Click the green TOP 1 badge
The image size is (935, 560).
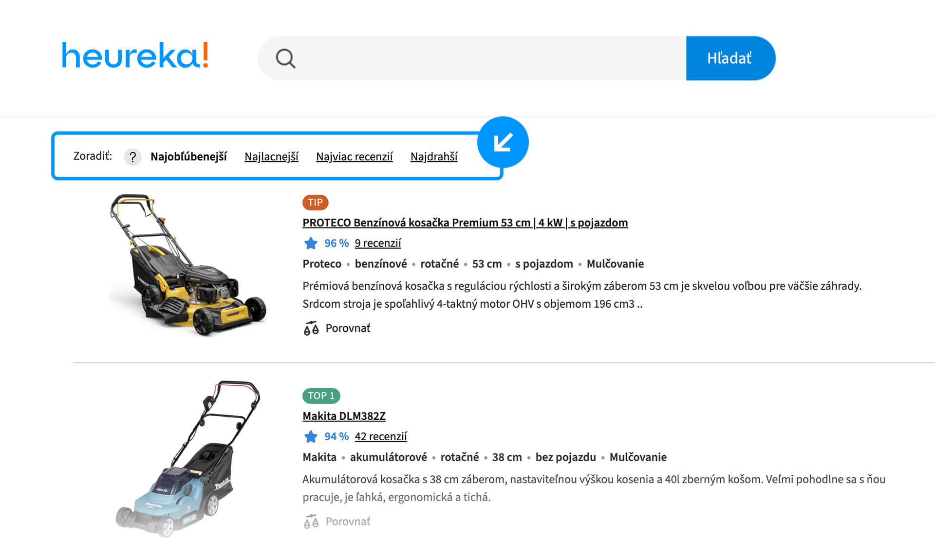pyautogui.click(x=321, y=395)
